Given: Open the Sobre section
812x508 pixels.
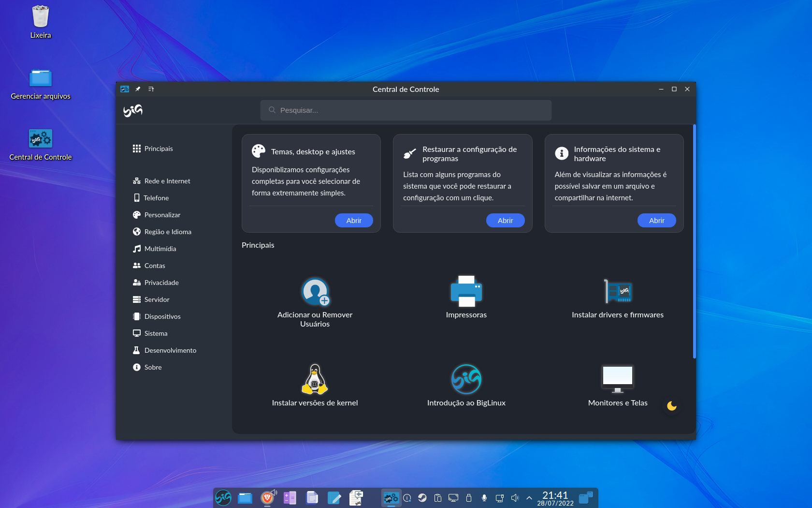Looking at the screenshot, I should click(x=147, y=367).
